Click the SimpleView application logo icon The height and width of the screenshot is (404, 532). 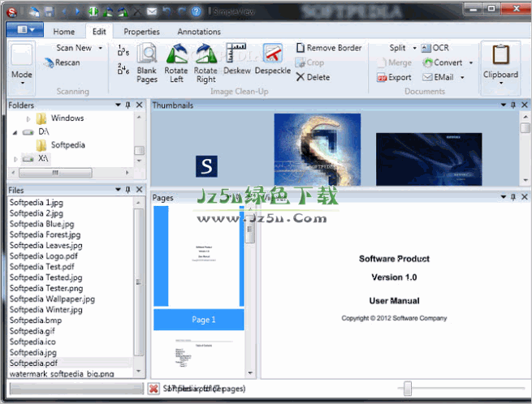coord(12,12)
